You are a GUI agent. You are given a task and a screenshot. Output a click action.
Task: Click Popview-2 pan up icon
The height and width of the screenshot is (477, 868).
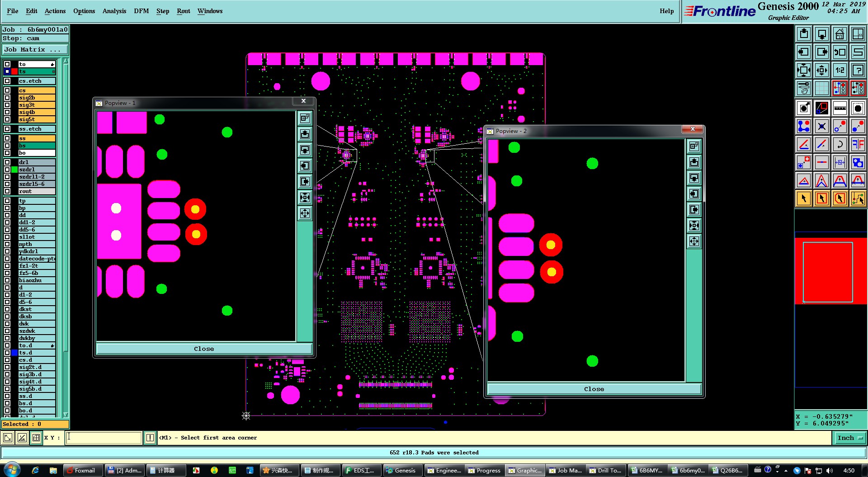click(x=694, y=162)
